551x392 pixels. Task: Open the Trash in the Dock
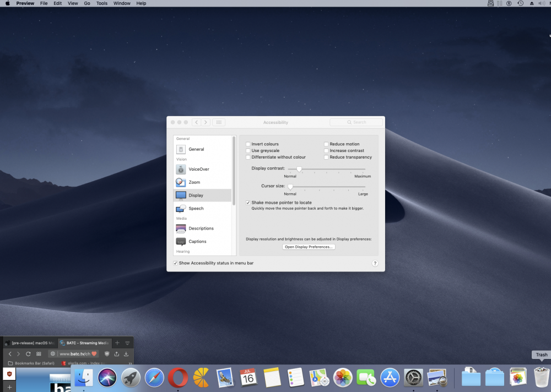[x=541, y=378]
